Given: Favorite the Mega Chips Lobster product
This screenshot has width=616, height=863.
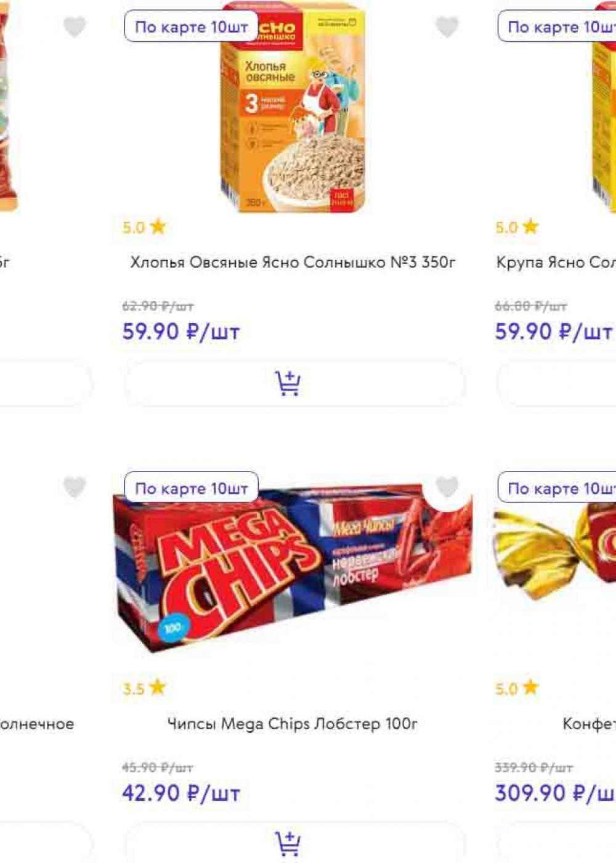Looking at the screenshot, I should 447,488.
